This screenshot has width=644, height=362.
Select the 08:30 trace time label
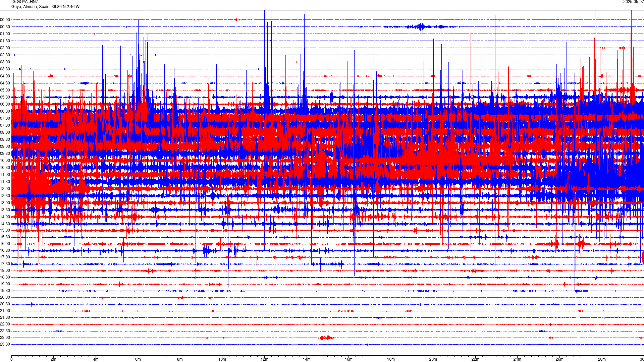5,139
